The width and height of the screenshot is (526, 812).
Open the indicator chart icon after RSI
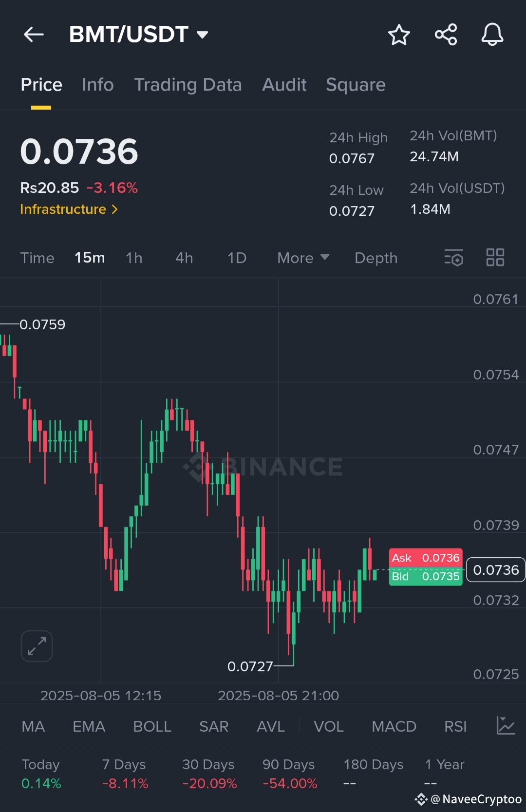506,726
